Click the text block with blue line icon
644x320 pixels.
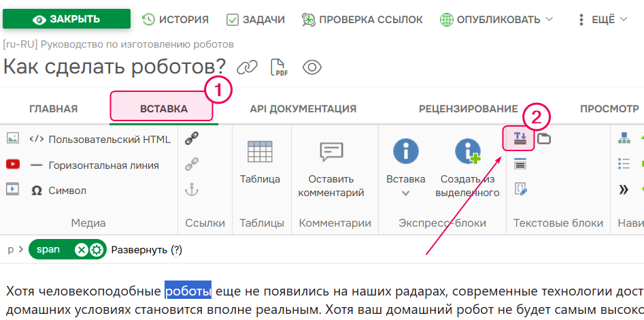(520, 163)
